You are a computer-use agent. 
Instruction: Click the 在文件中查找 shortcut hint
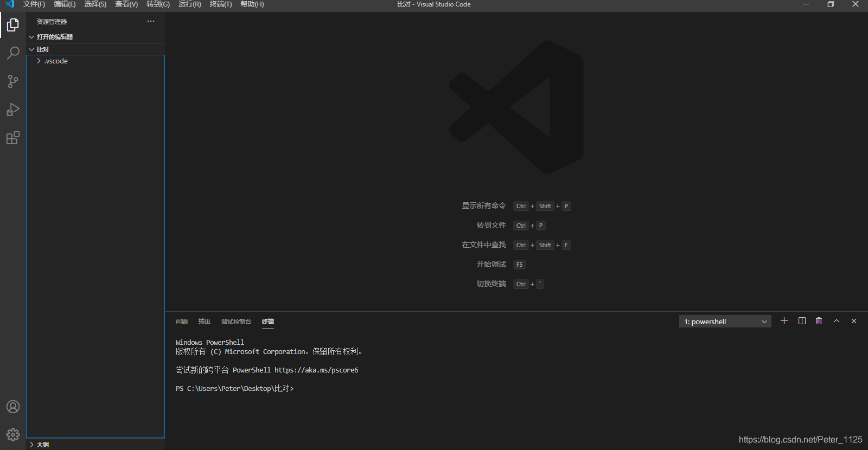[484, 245]
